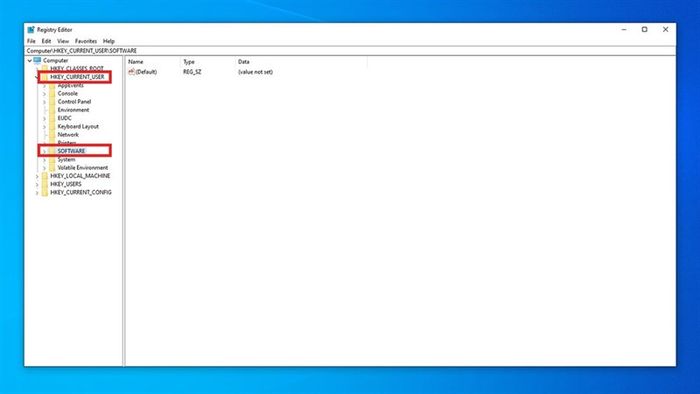Select the Environment key label
This screenshot has width=700, height=394.
pyautogui.click(x=73, y=110)
